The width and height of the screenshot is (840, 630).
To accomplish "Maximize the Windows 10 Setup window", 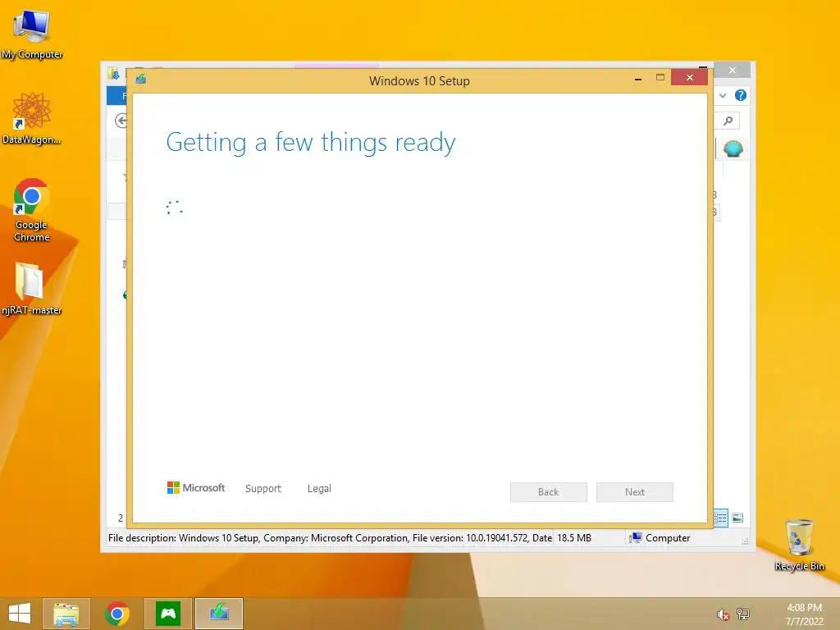I will 660,78.
